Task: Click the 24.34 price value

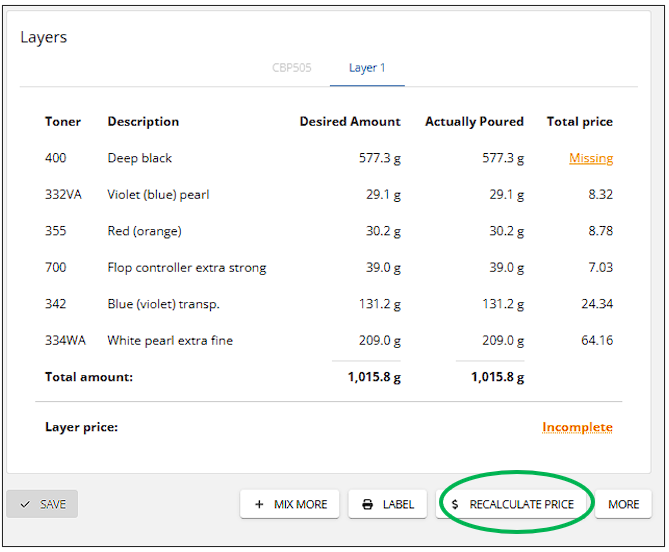Action: (597, 304)
